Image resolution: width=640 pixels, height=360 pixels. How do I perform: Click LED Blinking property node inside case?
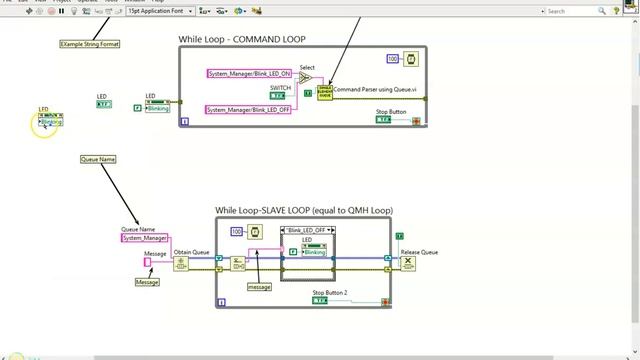pyautogui.click(x=314, y=250)
